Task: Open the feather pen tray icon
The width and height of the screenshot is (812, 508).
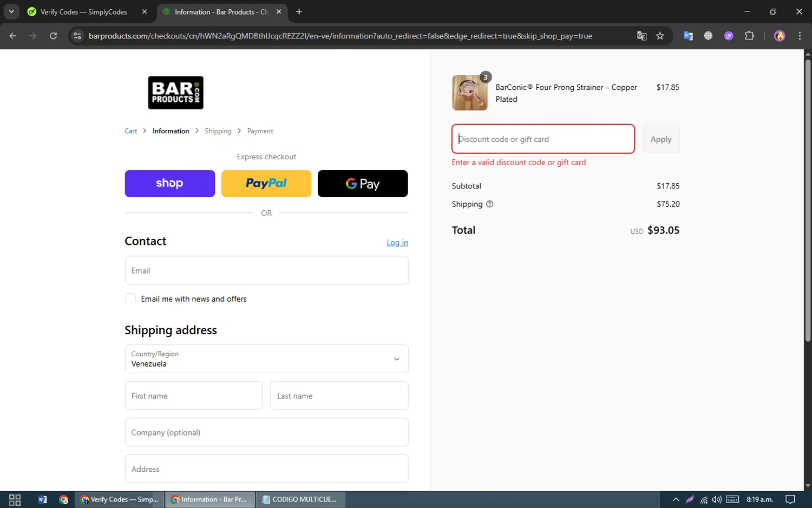Action: (690, 499)
